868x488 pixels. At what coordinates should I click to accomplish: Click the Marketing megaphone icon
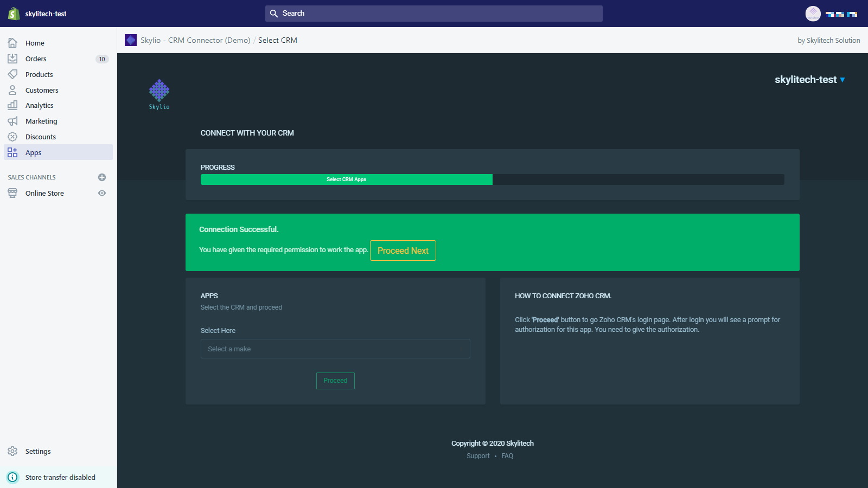click(x=12, y=121)
